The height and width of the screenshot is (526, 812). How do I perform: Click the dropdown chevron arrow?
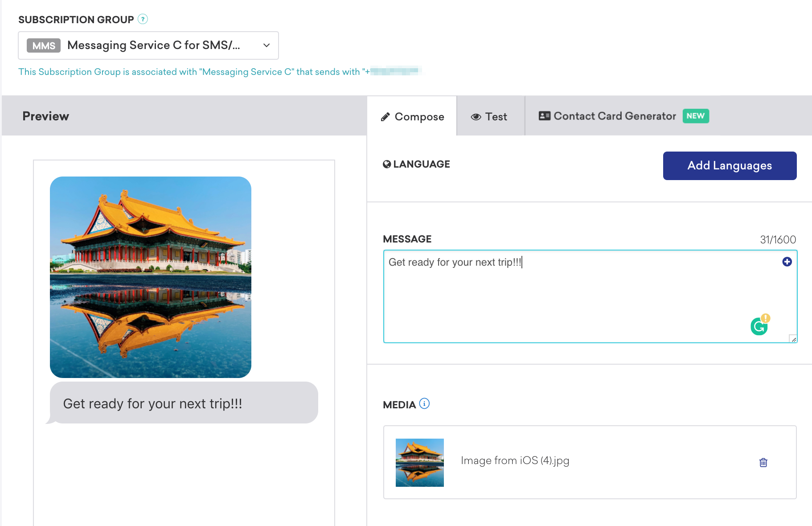click(x=267, y=45)
